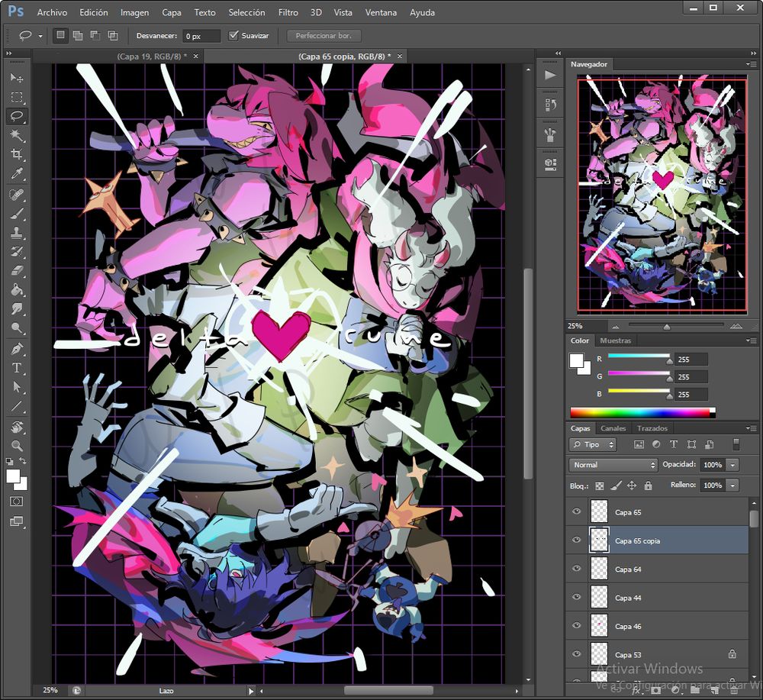
Task: Select the Move tool
Action: click(x=17, y=78)
